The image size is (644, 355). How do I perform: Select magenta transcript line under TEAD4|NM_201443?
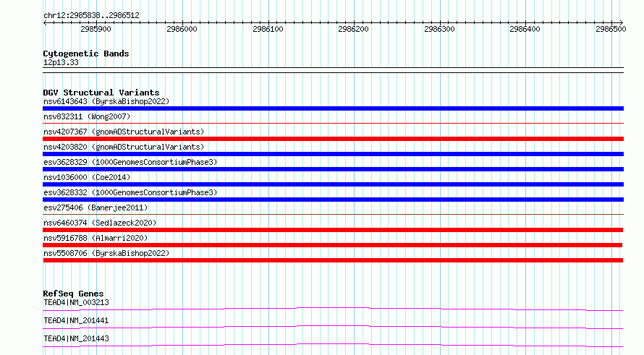[x=333, y=345]
